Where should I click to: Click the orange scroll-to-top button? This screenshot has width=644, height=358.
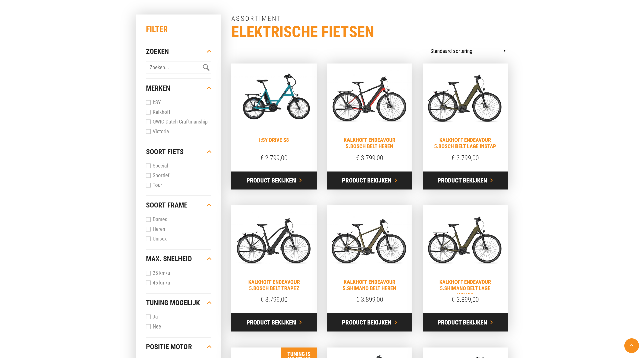pyautogui.click(x=631, y=345)
